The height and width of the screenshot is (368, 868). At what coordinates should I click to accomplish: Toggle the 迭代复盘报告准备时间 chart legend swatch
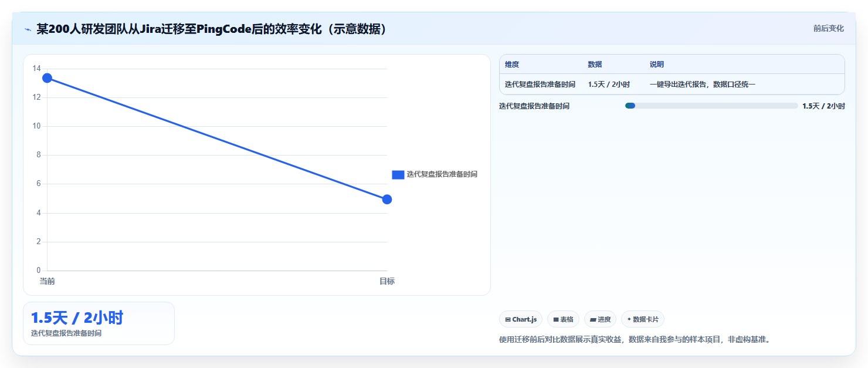pos(398,174)
